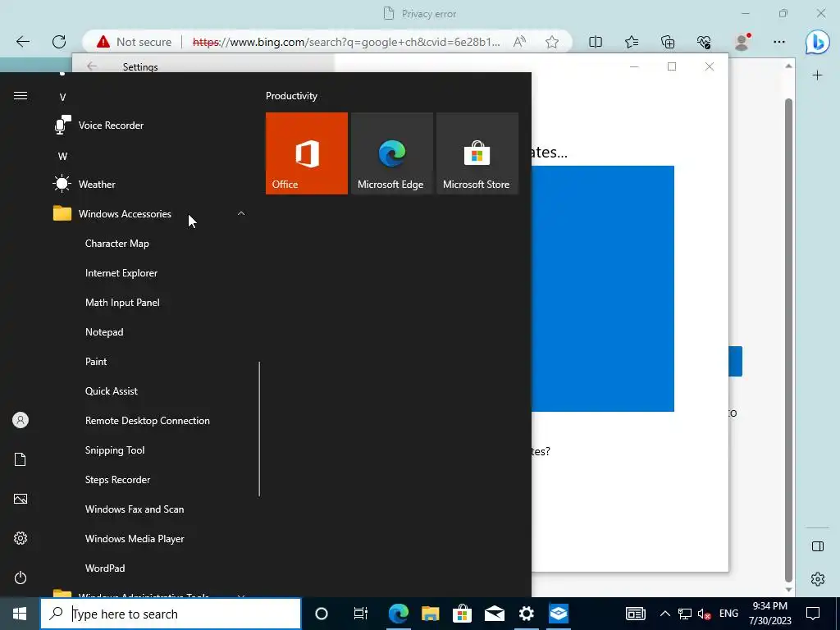Viewport: 840px width, 630px height.
Task: Open Microsoft Store taskbar icon
Action: (463, 614)
